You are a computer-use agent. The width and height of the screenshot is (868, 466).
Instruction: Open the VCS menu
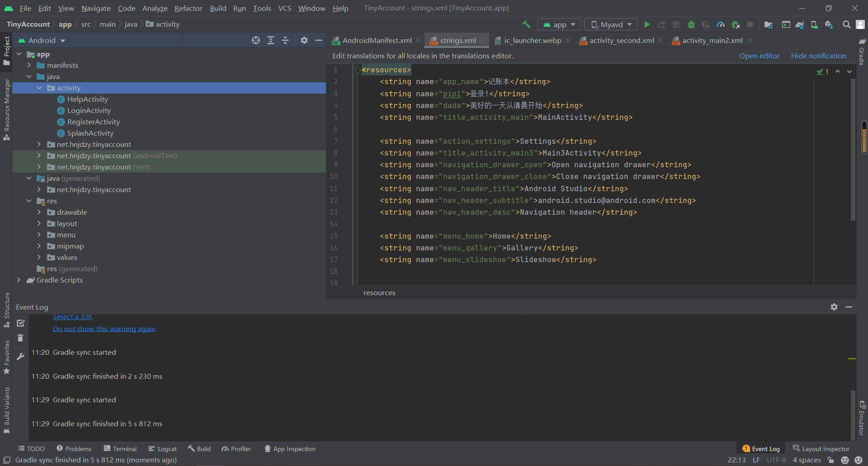tap(285, 8)
